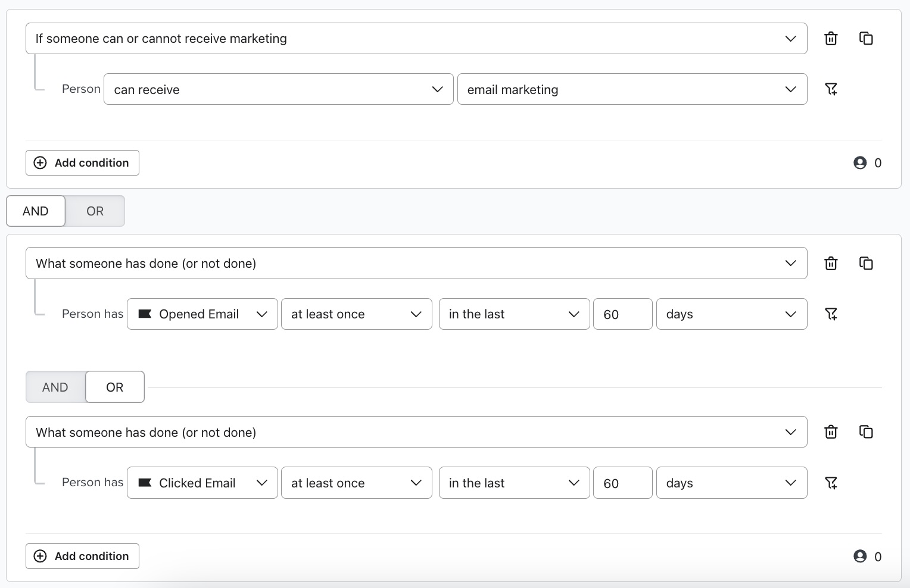The width and height of the screenshot is (910, 588).
Task: Open the 'can receive' dropdown
Action: pos(278,89)
